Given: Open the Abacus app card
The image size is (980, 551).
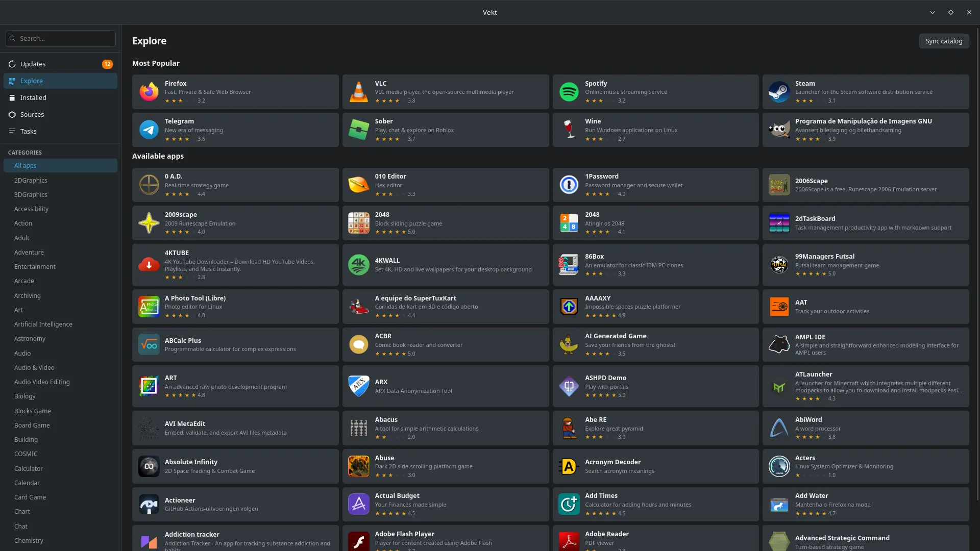Looking at the screenshot, I should tap(446, 428).
